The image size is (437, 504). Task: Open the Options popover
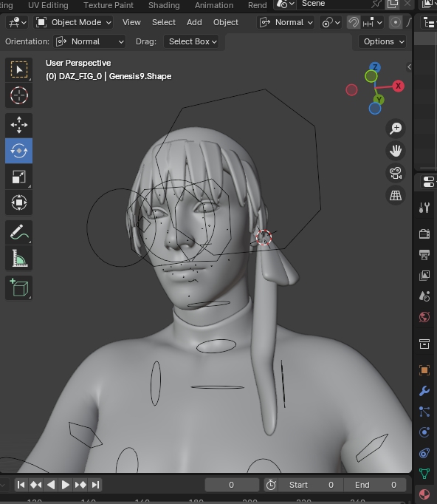pyautogui.click(x=382, y=42)
